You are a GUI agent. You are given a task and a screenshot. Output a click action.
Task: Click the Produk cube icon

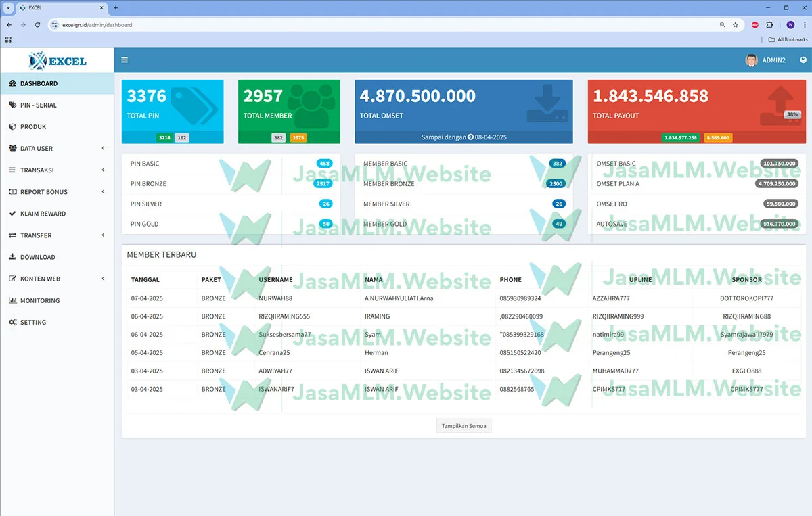[x=13, y=127]
